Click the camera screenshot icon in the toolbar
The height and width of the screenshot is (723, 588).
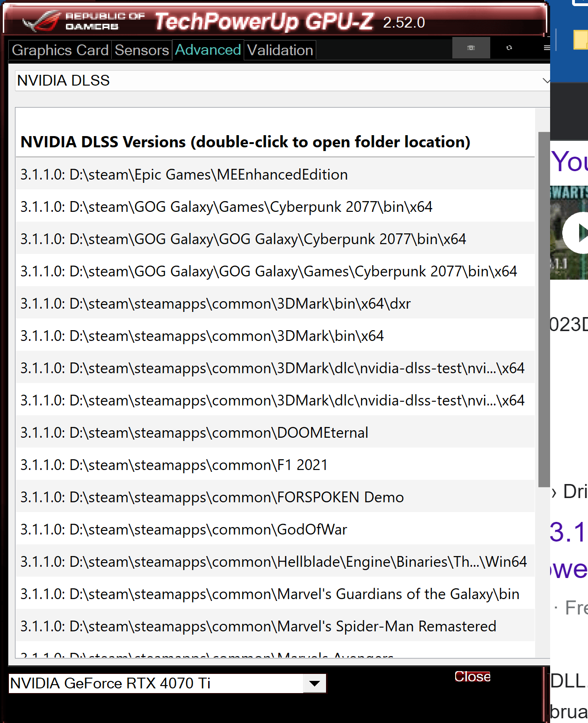[471, 47]
